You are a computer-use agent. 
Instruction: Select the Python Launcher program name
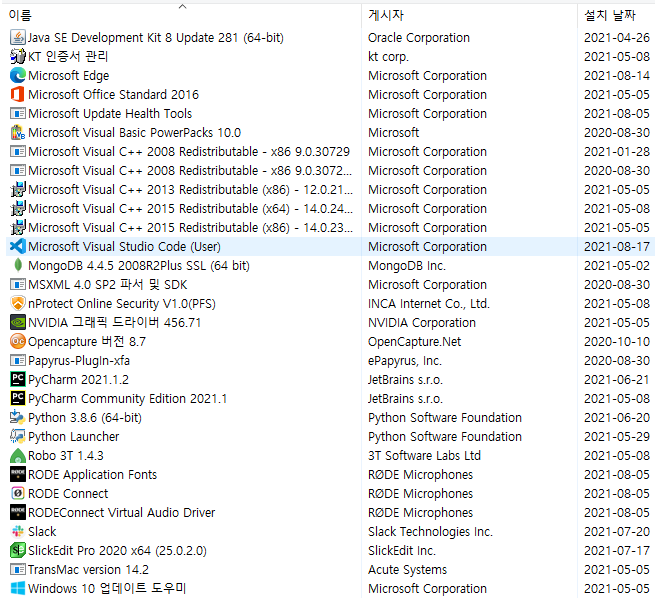pyautogui.click(x=74, y=436)
